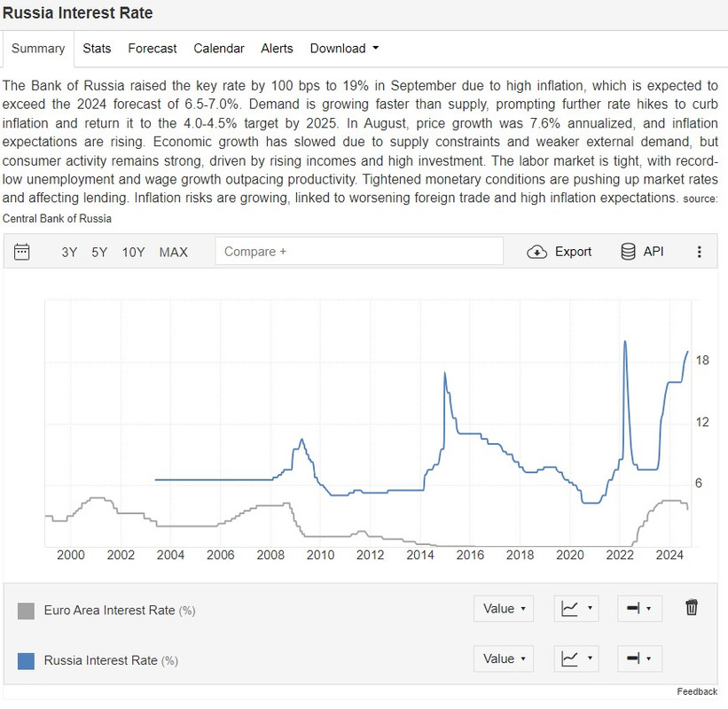This screenshot has height=709, width=728.
Task: Click the Central Bank of Russia source text
Action: pyautogui.click(x=57, y=218)
